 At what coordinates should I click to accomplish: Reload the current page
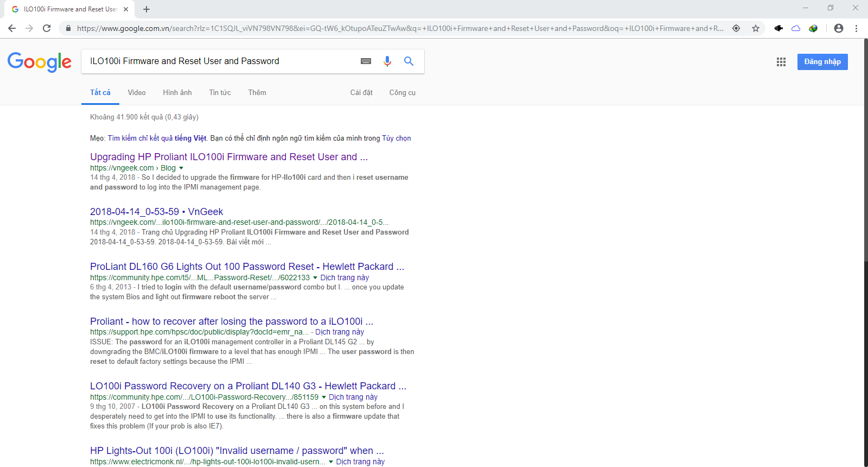47,28
